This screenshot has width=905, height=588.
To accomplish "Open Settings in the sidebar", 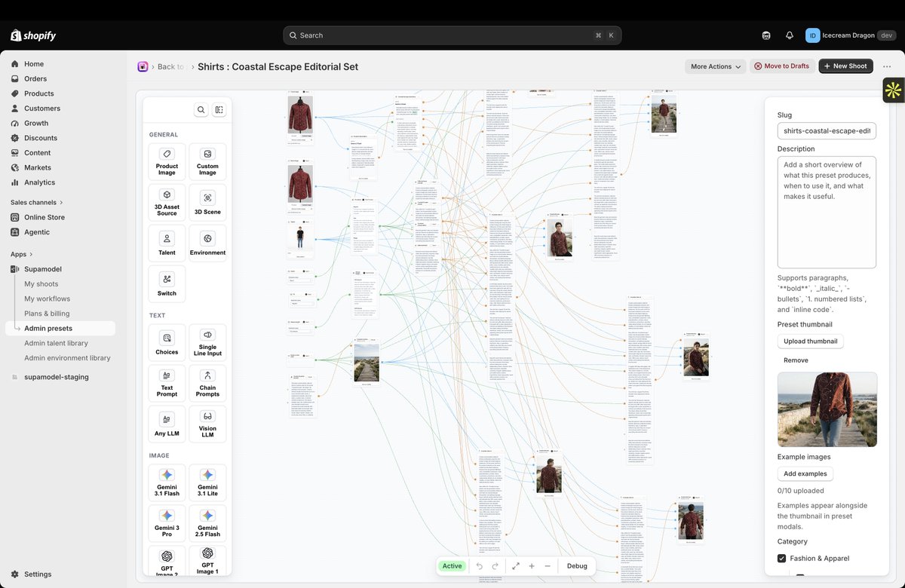I will pos(38,574).
